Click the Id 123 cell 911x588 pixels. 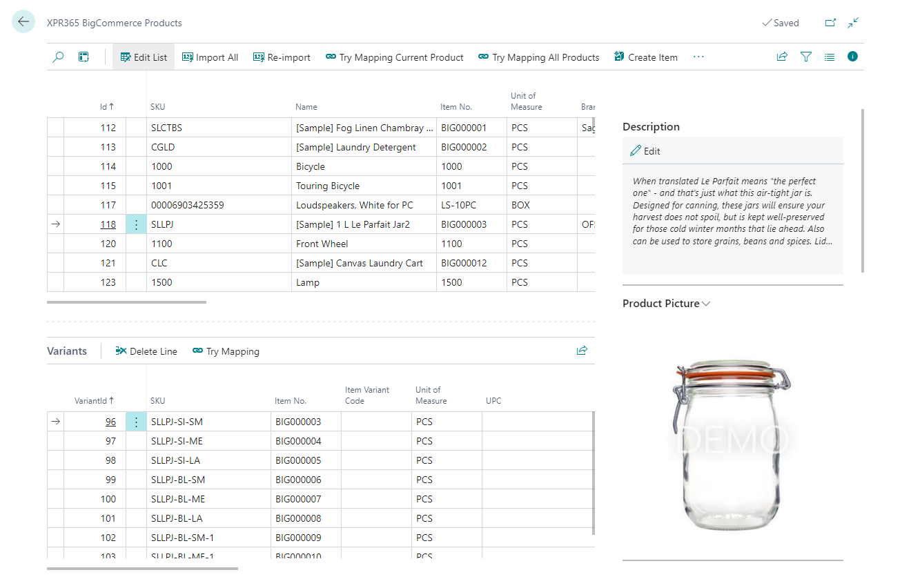click(x=95, y=282)
